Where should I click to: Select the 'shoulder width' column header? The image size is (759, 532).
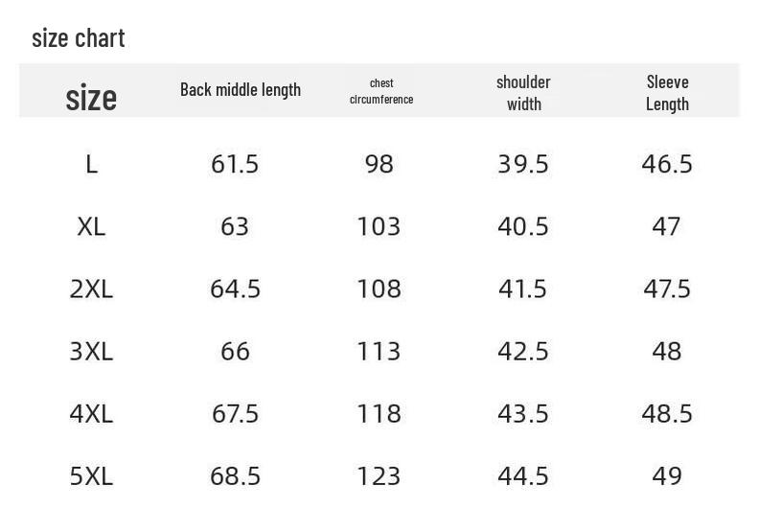(x=524, y=93)
